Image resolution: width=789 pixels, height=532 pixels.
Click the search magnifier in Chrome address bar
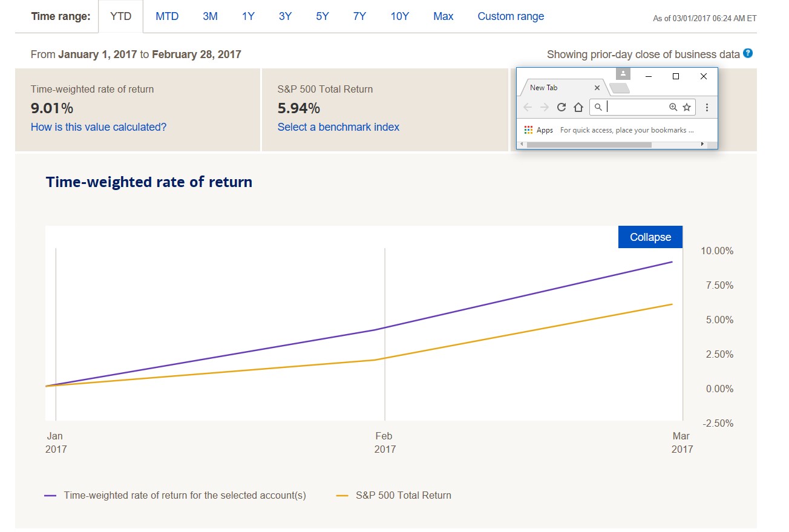(598, 107)
